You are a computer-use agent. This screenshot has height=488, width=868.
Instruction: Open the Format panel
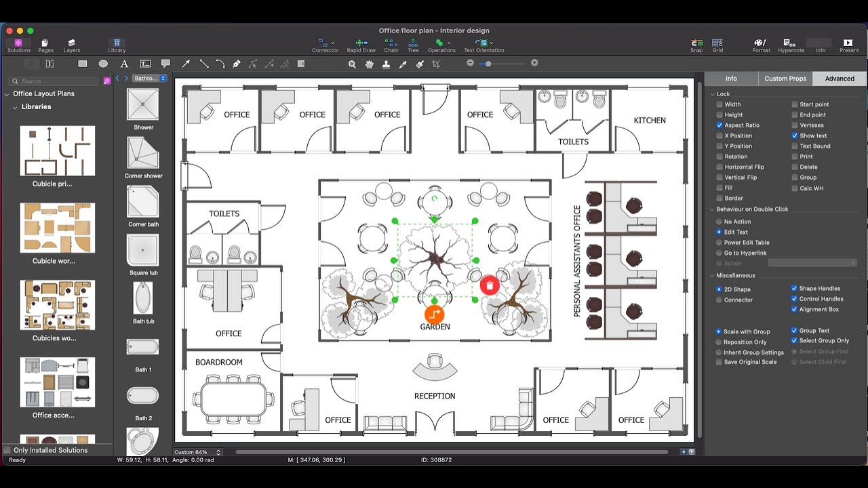tap(761, 45)
